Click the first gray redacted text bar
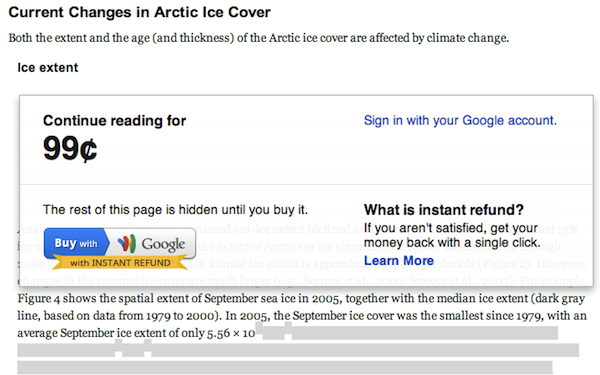Image resolution: width=600 pixels, height=375 pixels. click(x=406, y=331)
